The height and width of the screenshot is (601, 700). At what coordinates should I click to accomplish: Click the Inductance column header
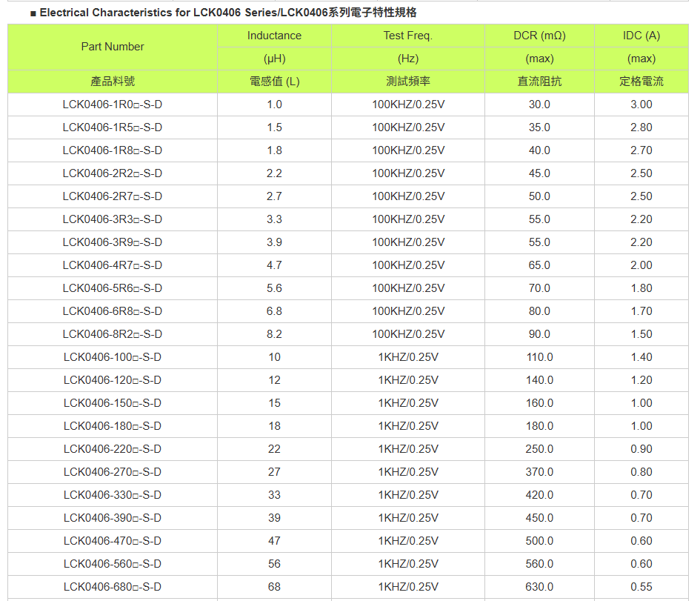[x=275, y=36]
